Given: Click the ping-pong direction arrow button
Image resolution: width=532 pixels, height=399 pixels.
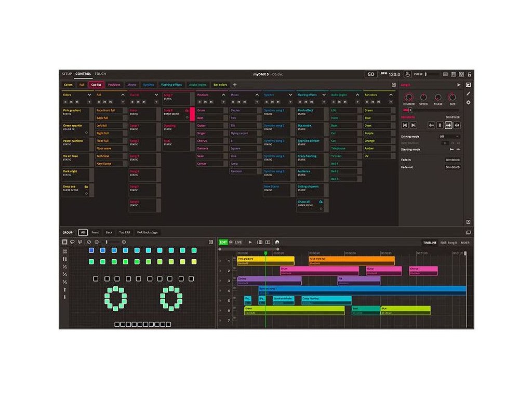Looking at the screenshot, I should pos(457,125).
